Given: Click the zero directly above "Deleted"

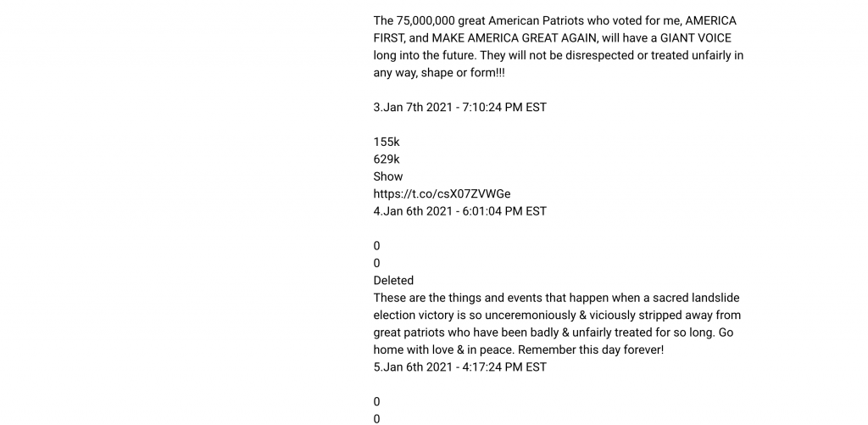Looking at the screenshot, I should (377, 263).
